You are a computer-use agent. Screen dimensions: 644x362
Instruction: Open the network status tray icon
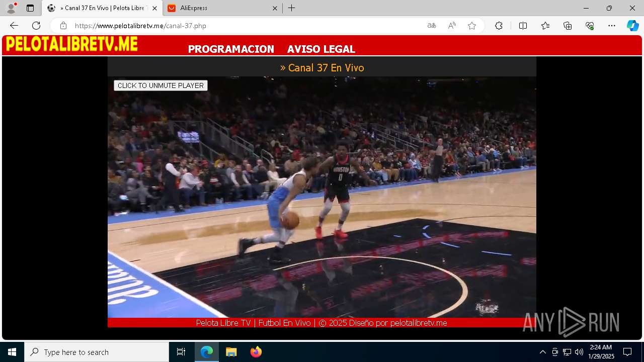click(x=567, y=352)
